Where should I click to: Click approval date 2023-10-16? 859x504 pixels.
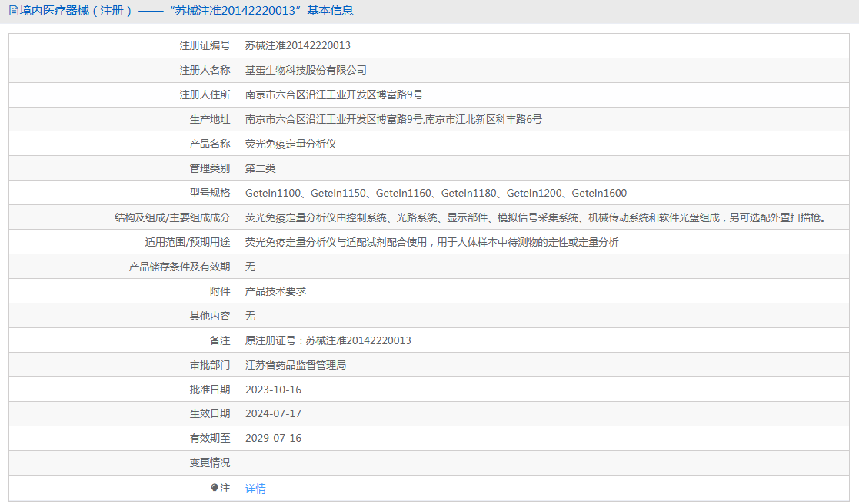(273, 390)
